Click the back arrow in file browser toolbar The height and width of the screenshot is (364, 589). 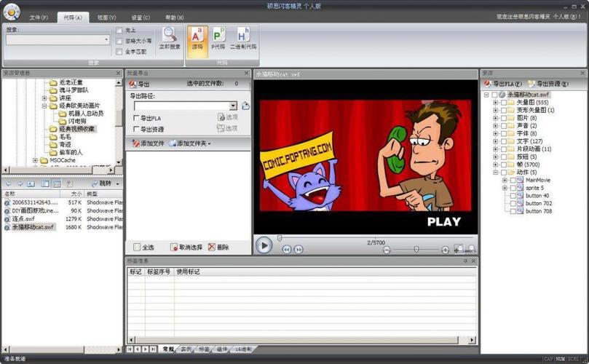9,183
